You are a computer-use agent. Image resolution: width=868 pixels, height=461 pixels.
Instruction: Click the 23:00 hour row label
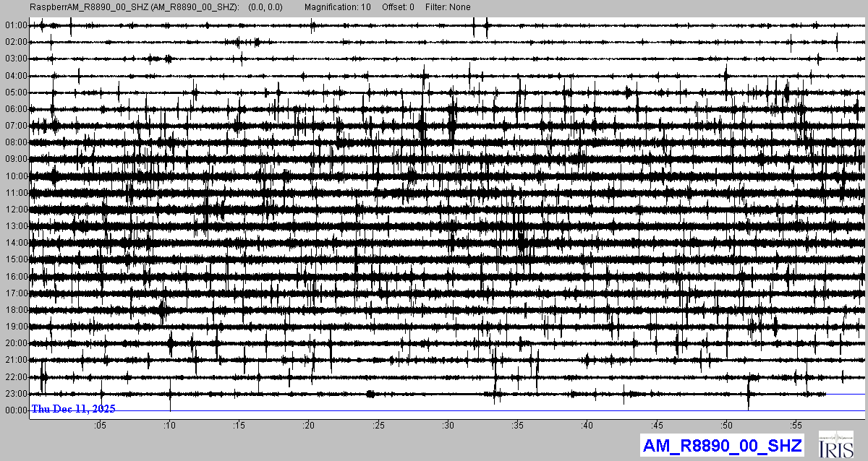(15, 394)
